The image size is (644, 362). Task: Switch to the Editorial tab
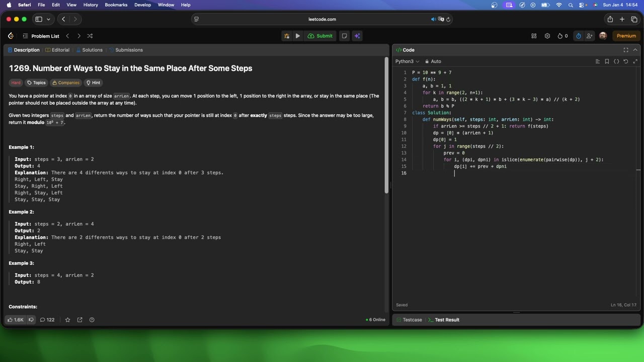57,50
